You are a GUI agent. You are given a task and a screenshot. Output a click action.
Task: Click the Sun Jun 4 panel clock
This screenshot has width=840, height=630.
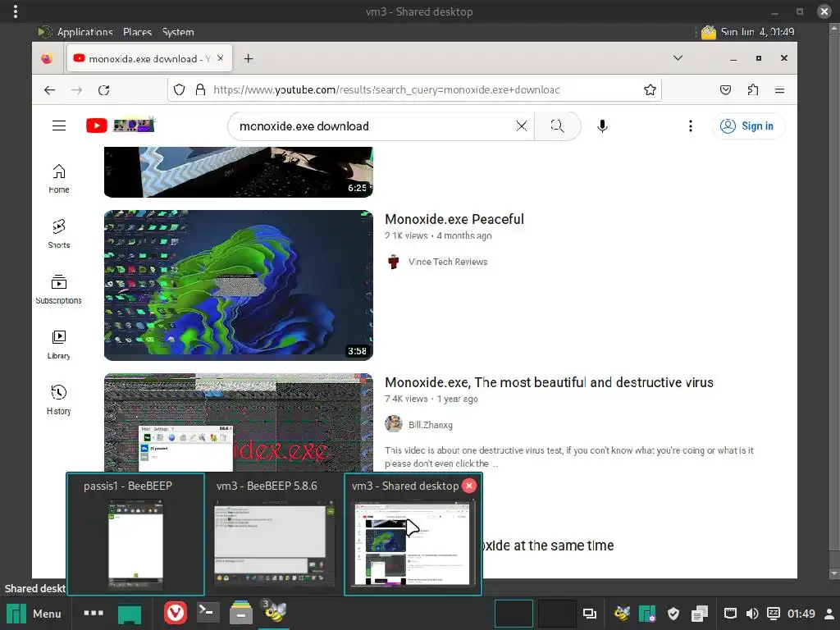pyautogui.click(x=757, y=32)
